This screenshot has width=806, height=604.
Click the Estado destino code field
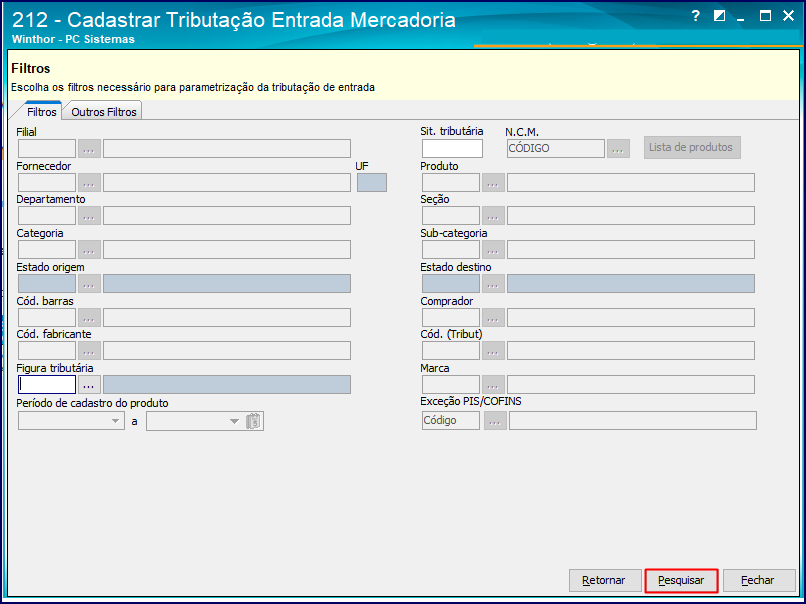(451, 284)
